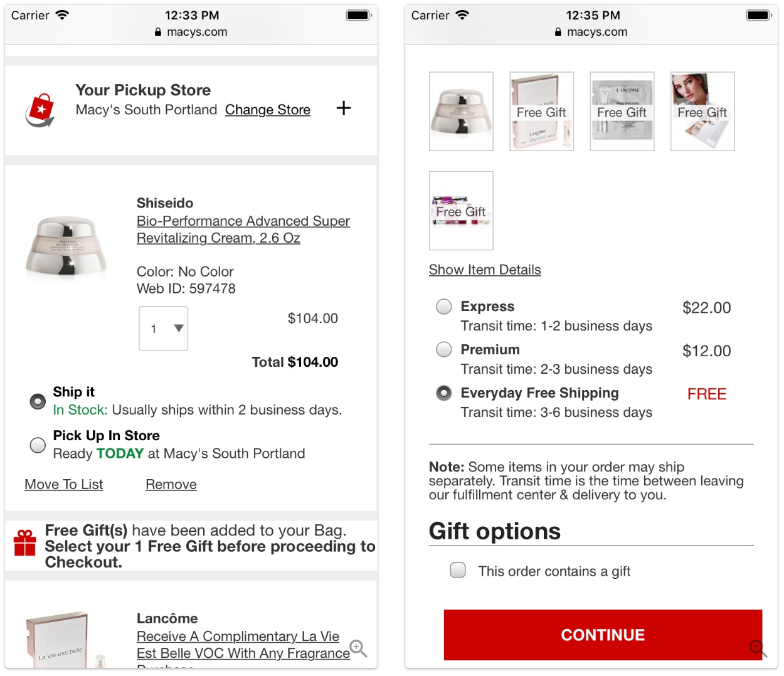Click the red gift box icon
Image resolution: width=784 pixels, height=676 pixels.
point(25,543)
